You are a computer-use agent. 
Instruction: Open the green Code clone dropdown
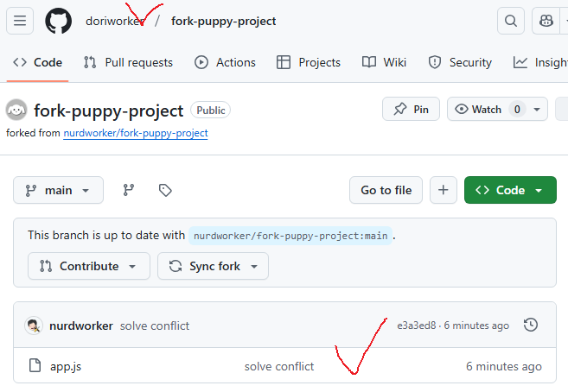[510, 190]
